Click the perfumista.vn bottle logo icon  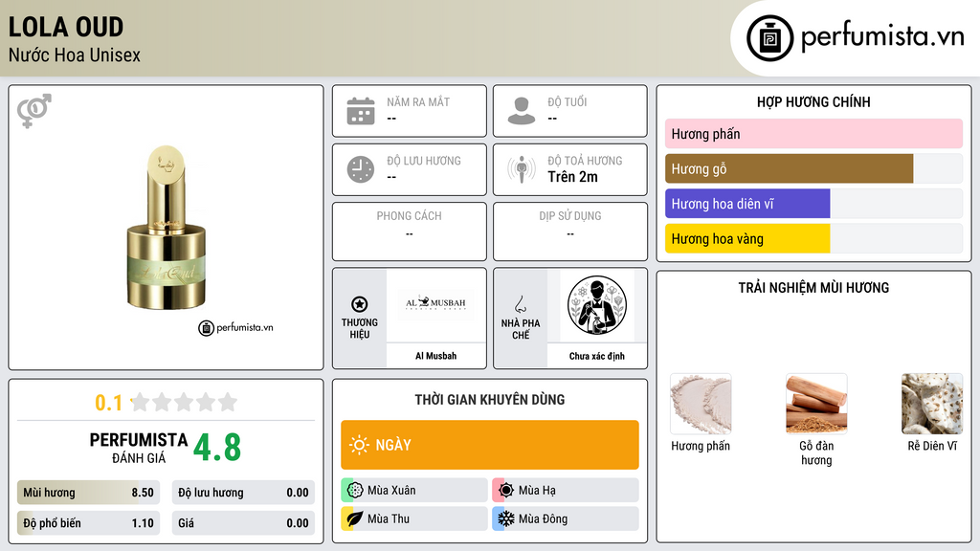pos(769,38)
